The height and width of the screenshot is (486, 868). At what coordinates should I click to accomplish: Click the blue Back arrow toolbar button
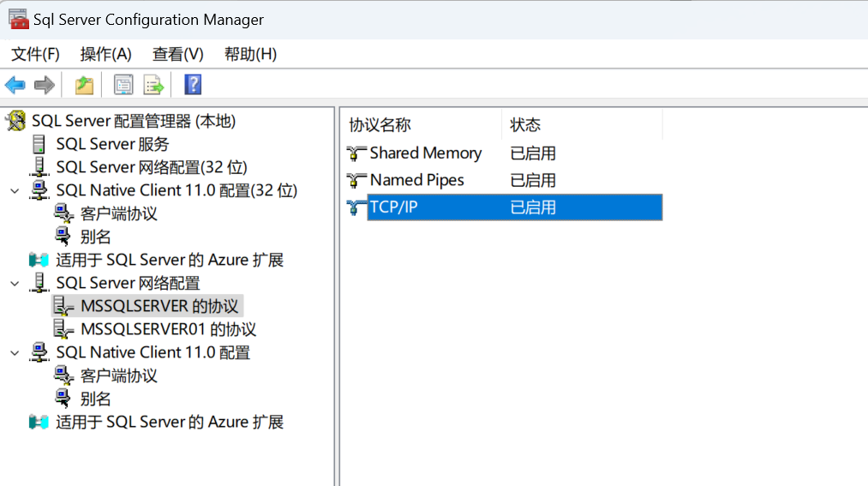[15, 85]
